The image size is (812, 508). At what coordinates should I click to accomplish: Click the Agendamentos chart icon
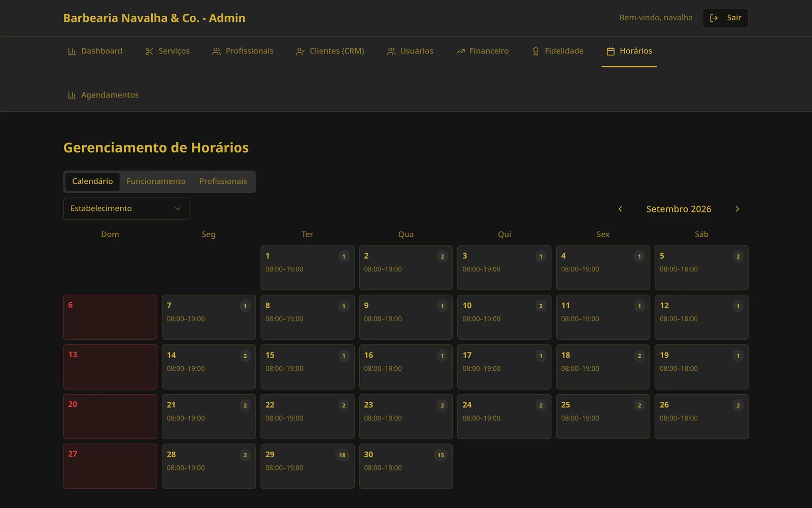point(72,96)
